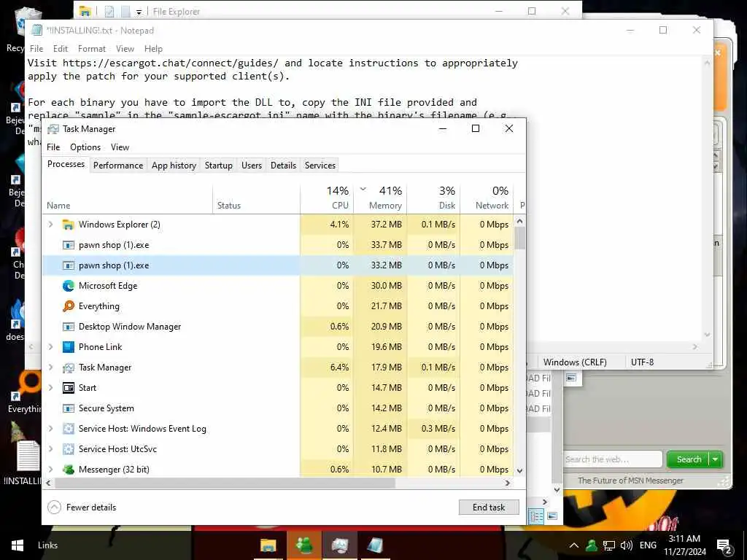Open Notepad Help menu
The height and width of the screenshot is (560, 747).
coord(153,49)
